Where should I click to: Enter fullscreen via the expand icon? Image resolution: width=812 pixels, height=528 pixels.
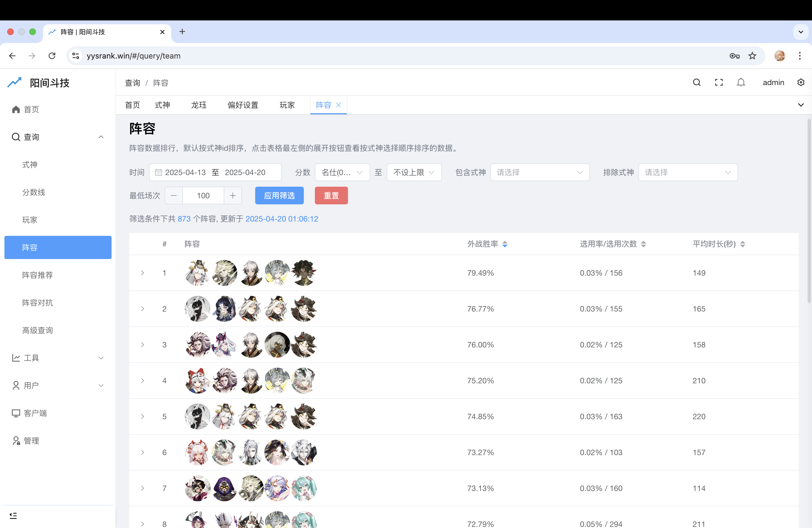(x=719, y=82)
